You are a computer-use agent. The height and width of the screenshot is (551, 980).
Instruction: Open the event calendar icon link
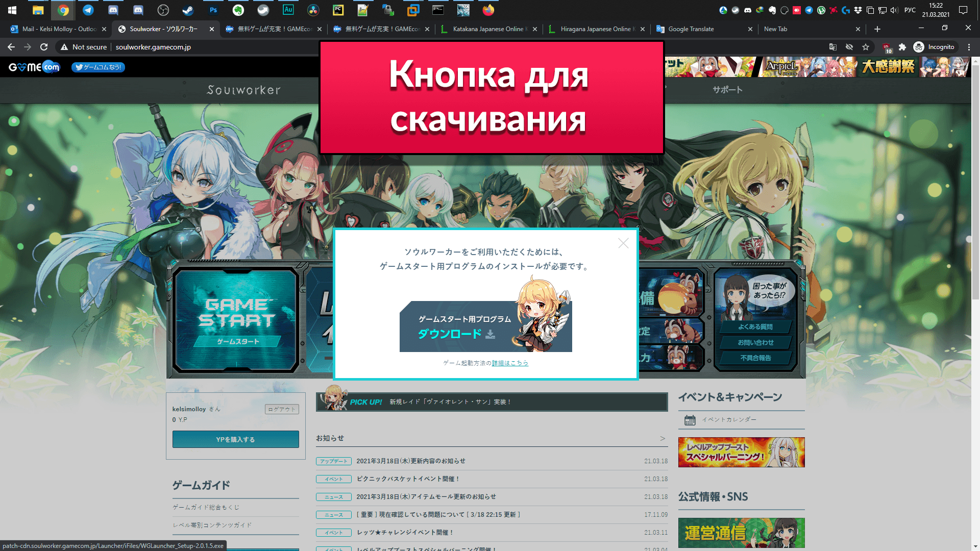click(x=690, y=420)
